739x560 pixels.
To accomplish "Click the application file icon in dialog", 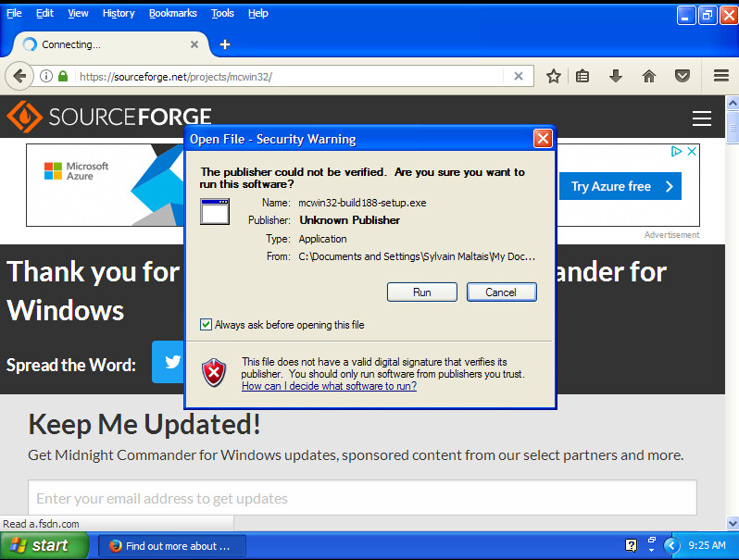I will [x=215, y=211].
